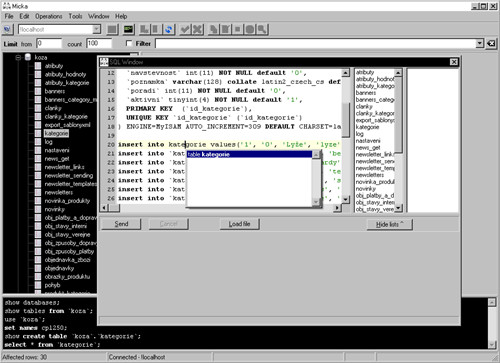Click table icon beside objednavky
The image size is (500, 363).
coord(38,268)
